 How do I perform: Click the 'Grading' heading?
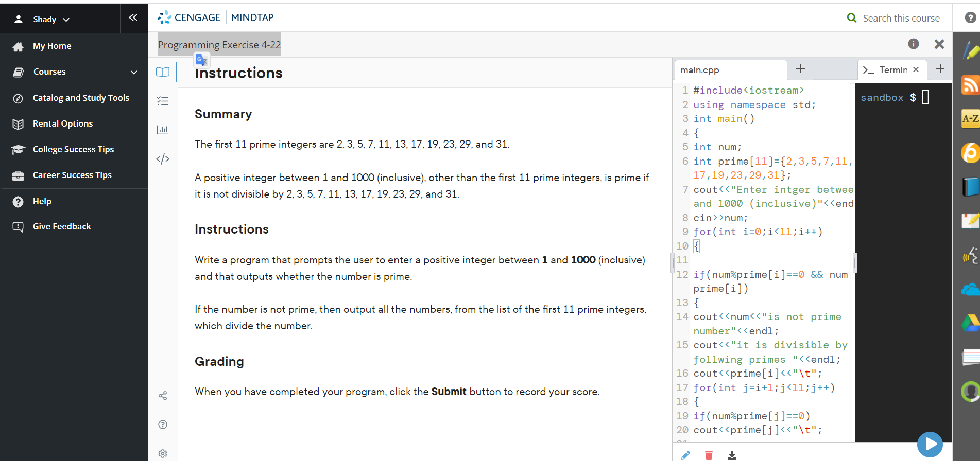(219, 362)
